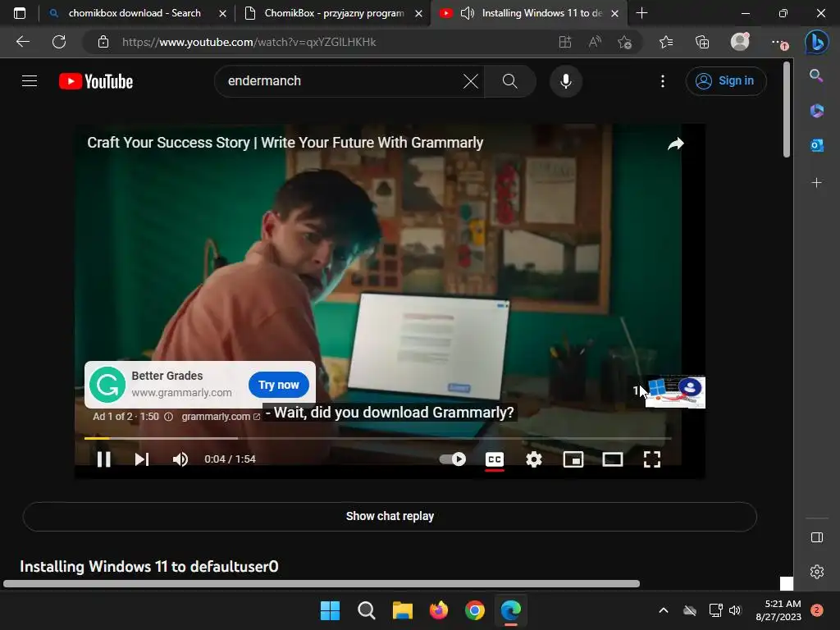This screenshot has width=840, height=630.
Task: Open the sidebar settings gear
Action: click(817, 572)
